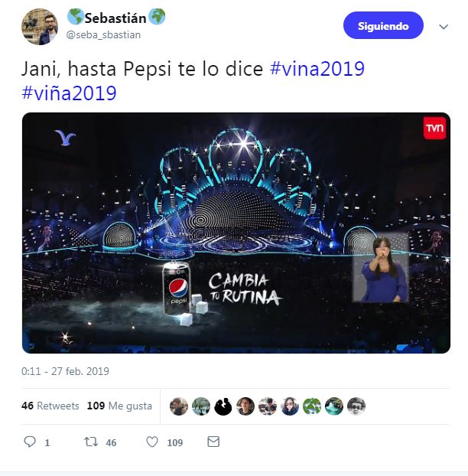Click the reply speech bubble icon
This screenshot has width=468, height=476.
(31, 442)
